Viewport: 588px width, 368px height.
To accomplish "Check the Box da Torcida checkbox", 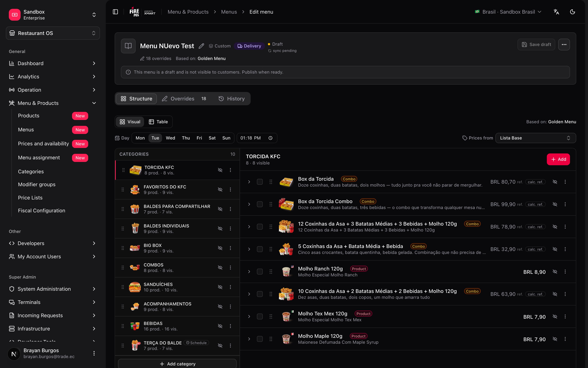I will [260, 182].
